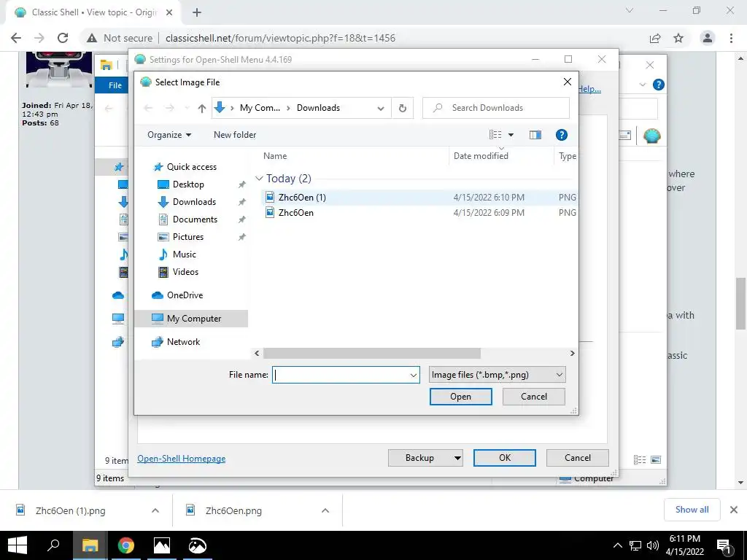Image resolution: width=747 pixels, height=560 pixels.
Task: Open Chrome profile avatar menu
Action: (x=708, y=38)
